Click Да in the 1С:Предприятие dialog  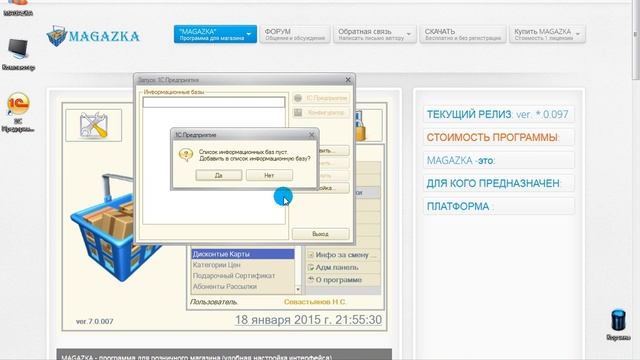coord(219,175)
